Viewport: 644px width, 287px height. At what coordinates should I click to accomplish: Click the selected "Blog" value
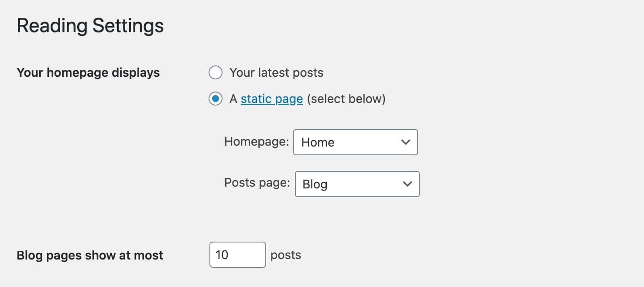pos(315,184)
